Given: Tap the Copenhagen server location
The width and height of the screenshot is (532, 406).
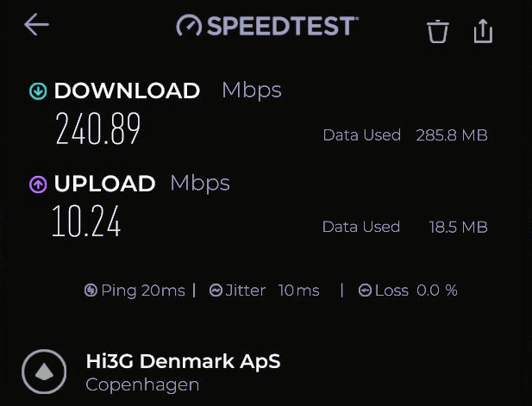Looking at the screenshot, I should 142,384.
